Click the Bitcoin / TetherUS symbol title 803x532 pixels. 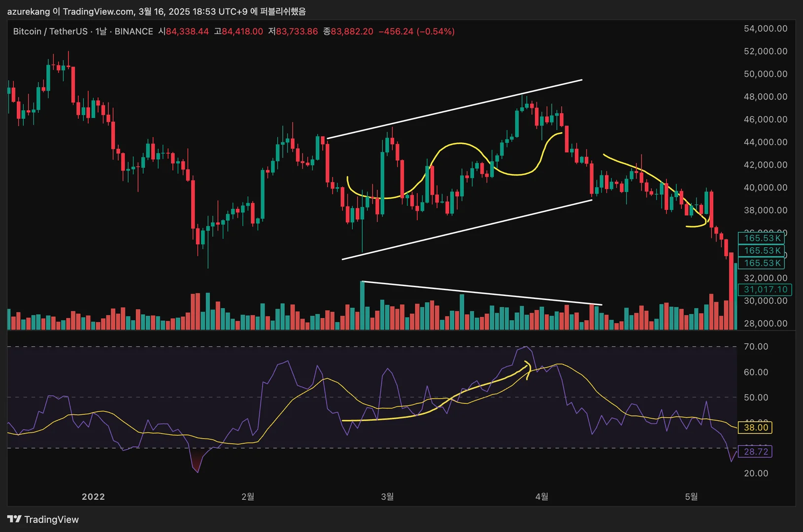tap(50, 32)
